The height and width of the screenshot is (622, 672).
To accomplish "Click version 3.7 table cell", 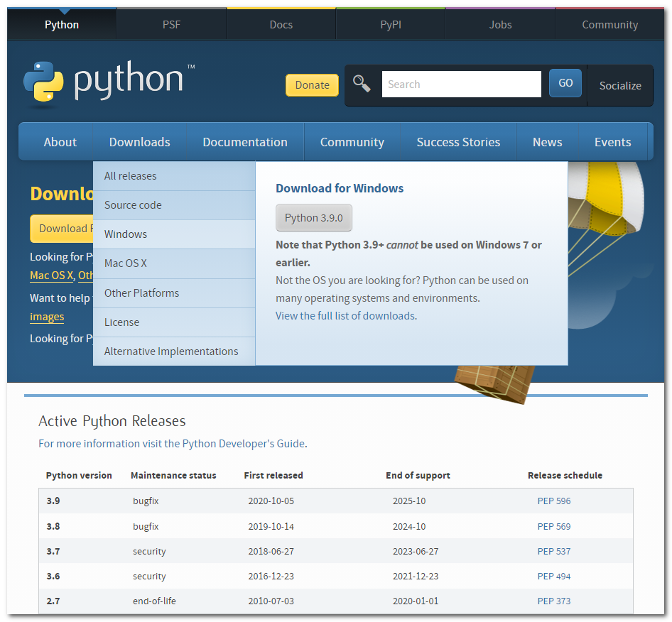I will 53,551.
